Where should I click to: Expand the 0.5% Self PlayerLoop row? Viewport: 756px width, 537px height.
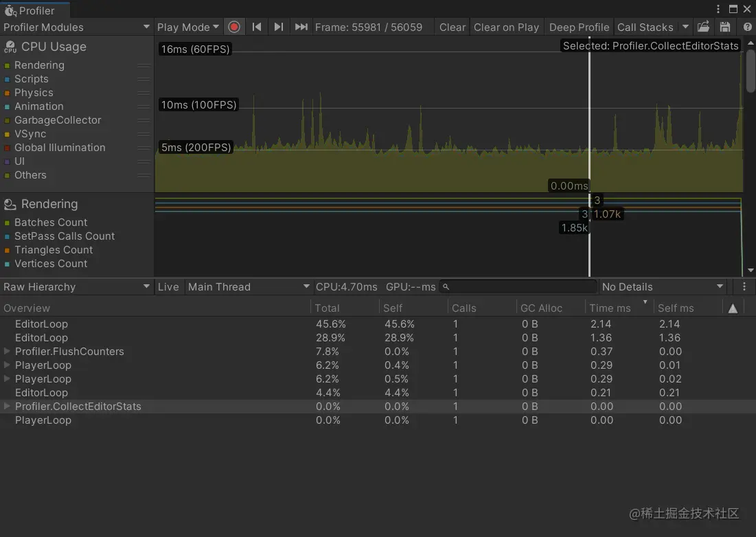click(x=7, y=379)
